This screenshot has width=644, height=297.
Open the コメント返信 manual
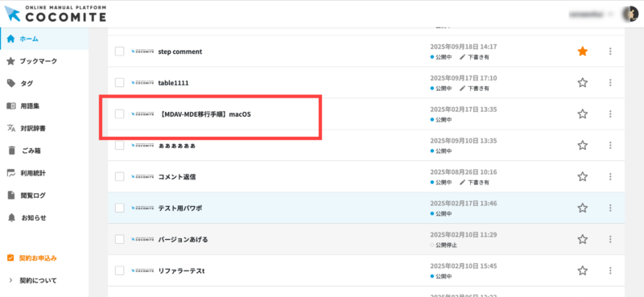click(x=176, y=177)
